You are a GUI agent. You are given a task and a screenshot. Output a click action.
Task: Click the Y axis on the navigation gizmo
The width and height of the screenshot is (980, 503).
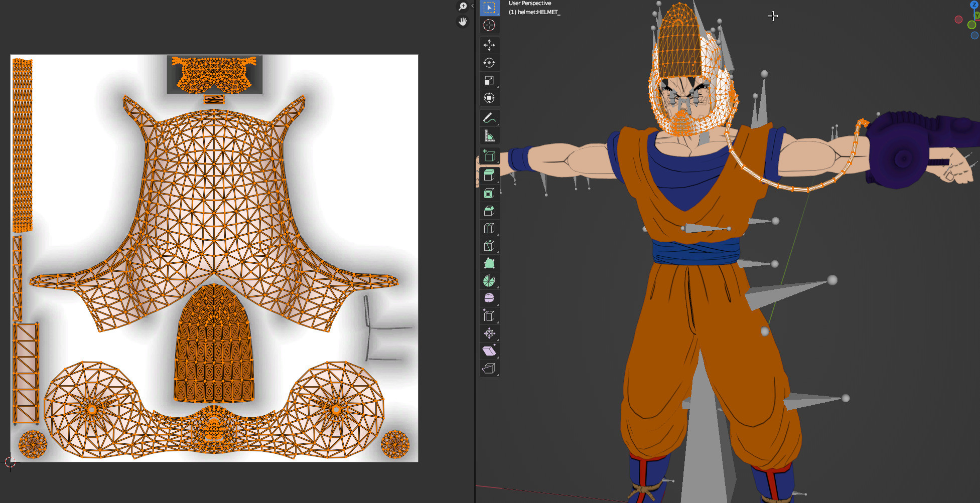click(977, 16)
